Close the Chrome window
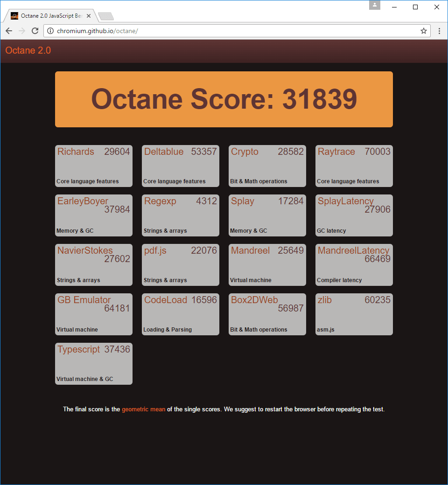 pyautogui.click(x=436, y=7)
